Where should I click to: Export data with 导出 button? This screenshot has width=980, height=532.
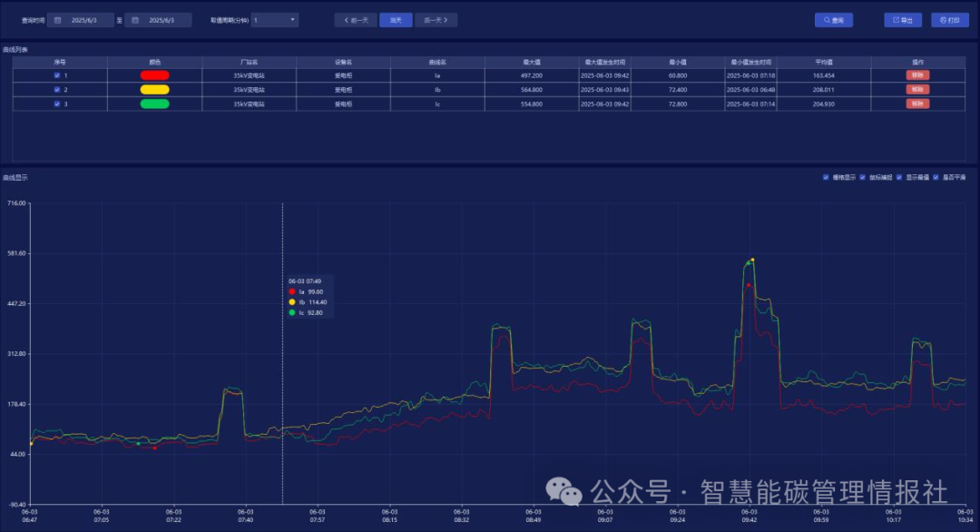[903, 20]
